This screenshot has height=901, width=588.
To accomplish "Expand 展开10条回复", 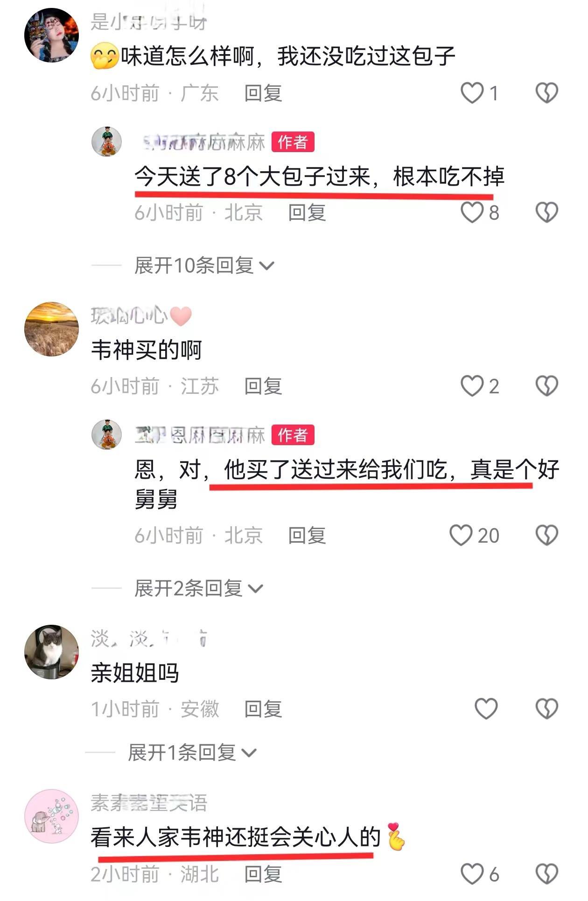I will pos(204,265).
